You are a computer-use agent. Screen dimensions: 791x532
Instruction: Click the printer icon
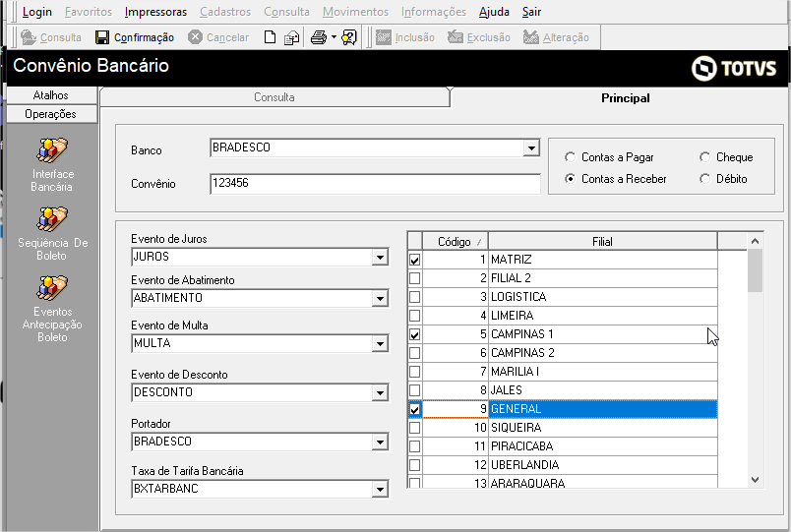319,37
